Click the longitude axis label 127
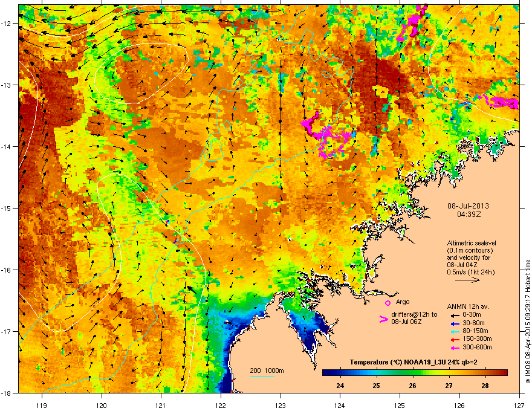532x411 pixels. pyautogui.click(x=519, y=405)
